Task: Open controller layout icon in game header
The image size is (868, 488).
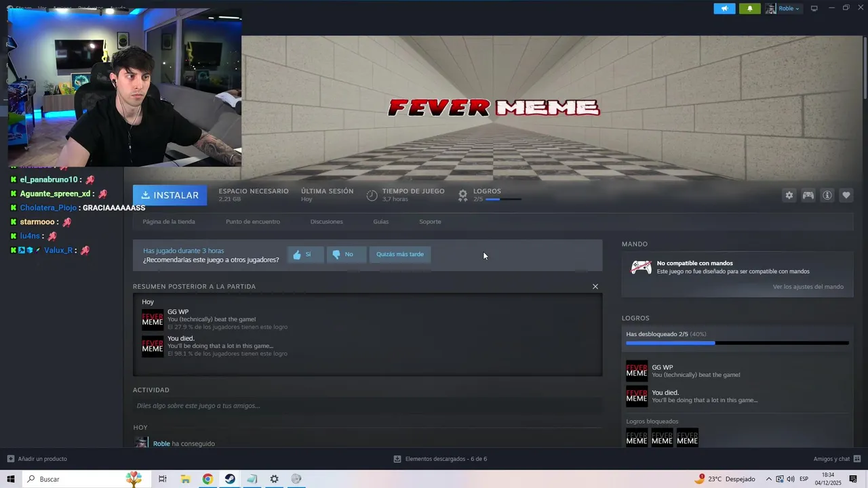Action: [808, 195]
